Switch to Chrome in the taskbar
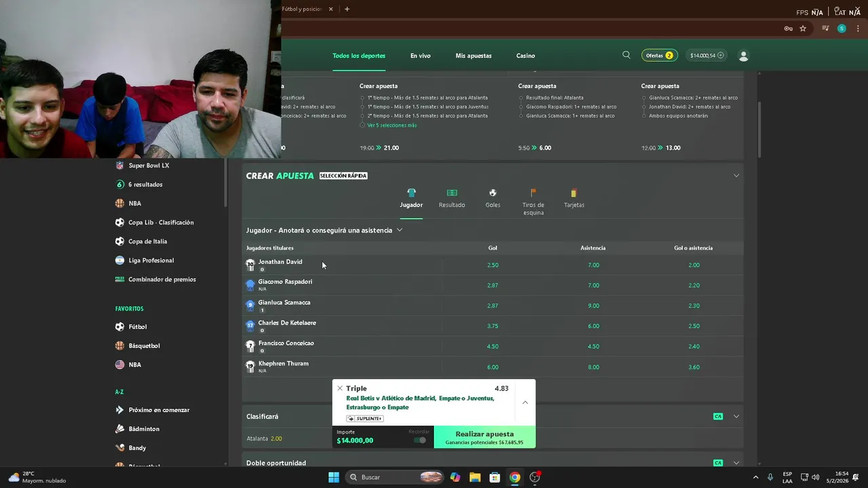The image size is (868, 488). click(515, 477)
